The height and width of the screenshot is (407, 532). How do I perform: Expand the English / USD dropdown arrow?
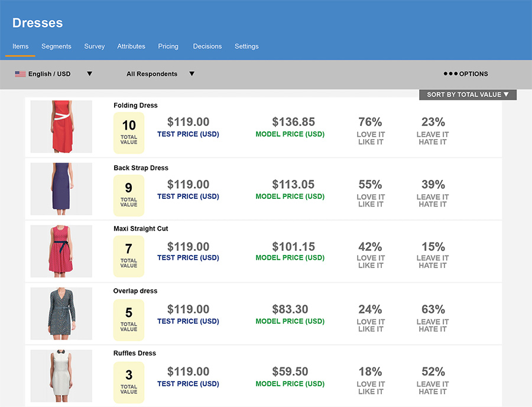click(90, 74)
